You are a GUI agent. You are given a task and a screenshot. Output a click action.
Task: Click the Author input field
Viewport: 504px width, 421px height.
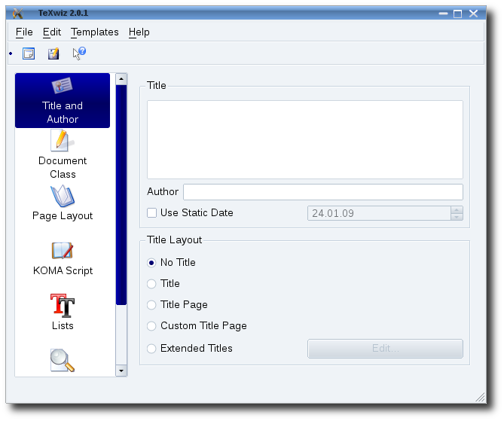pos(323,192)
